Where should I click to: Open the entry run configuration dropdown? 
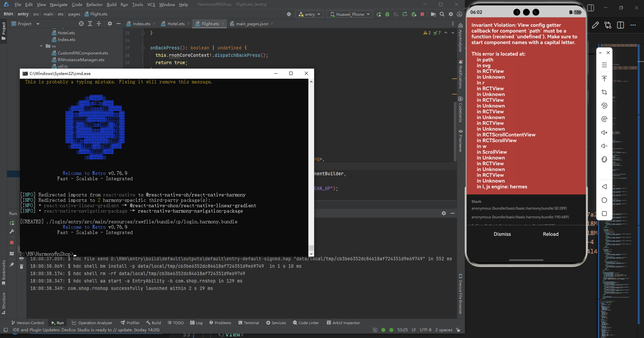point(309,14)
